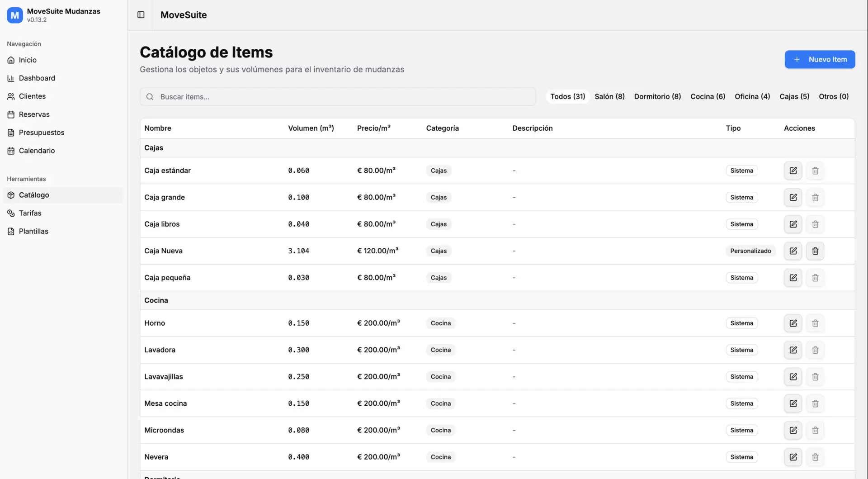Filter by Salón (8) tab
Image resolution: width=868 pixels, height=479 pixels.
point(609,96)
